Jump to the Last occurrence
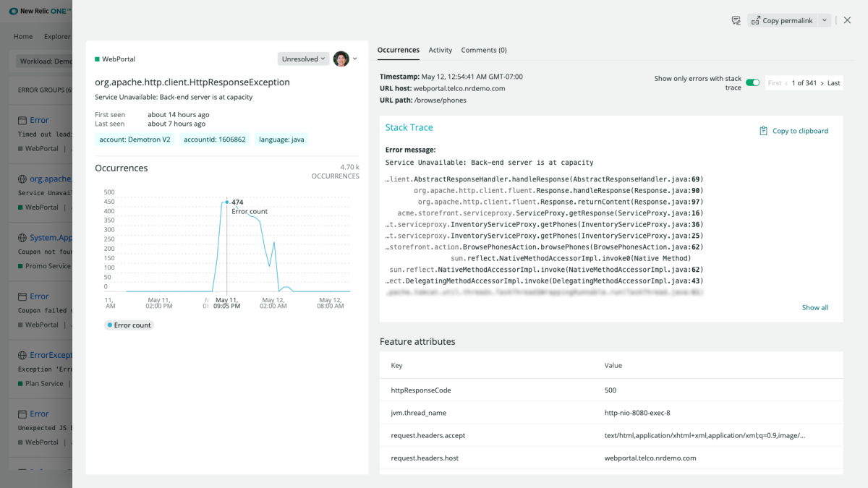Screen dimensions: 868x488 coord(834,83)
